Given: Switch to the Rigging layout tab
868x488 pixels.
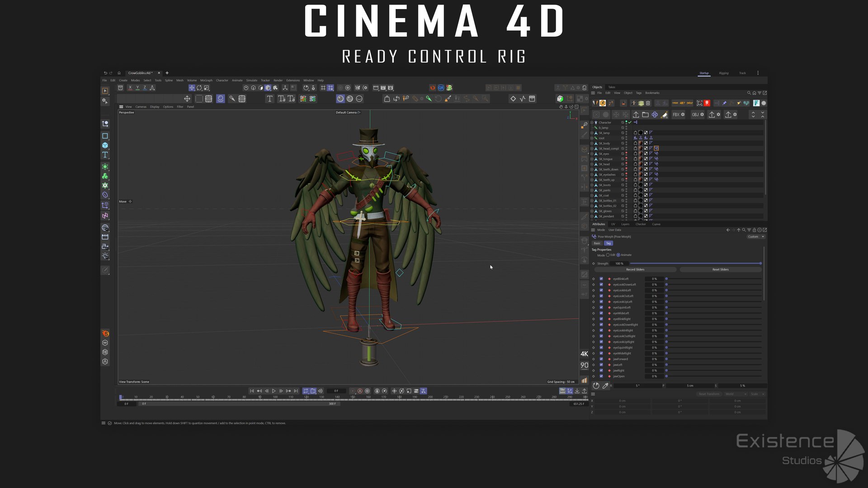Looking at the screenshot, I should pyautogui.click(x=724, y=73).
